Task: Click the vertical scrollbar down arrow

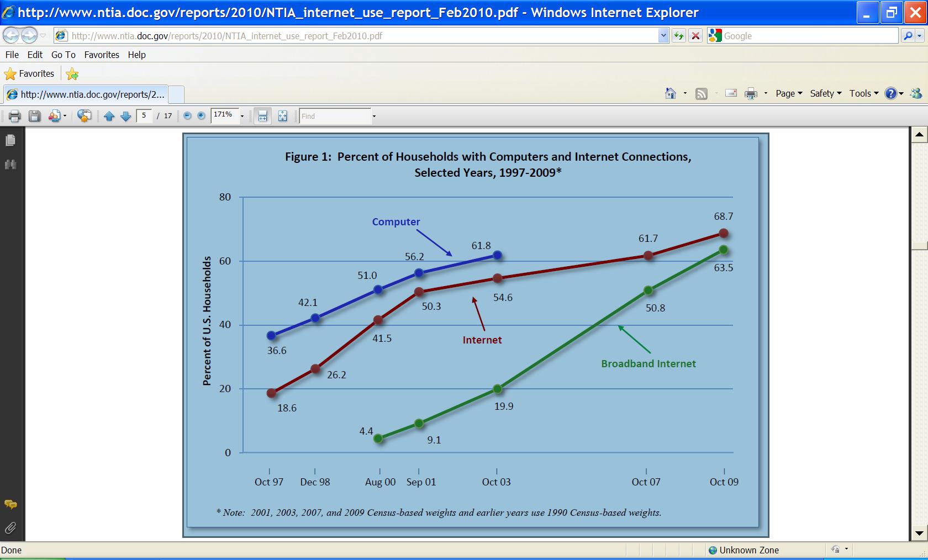Action: [x=919, y=533]
